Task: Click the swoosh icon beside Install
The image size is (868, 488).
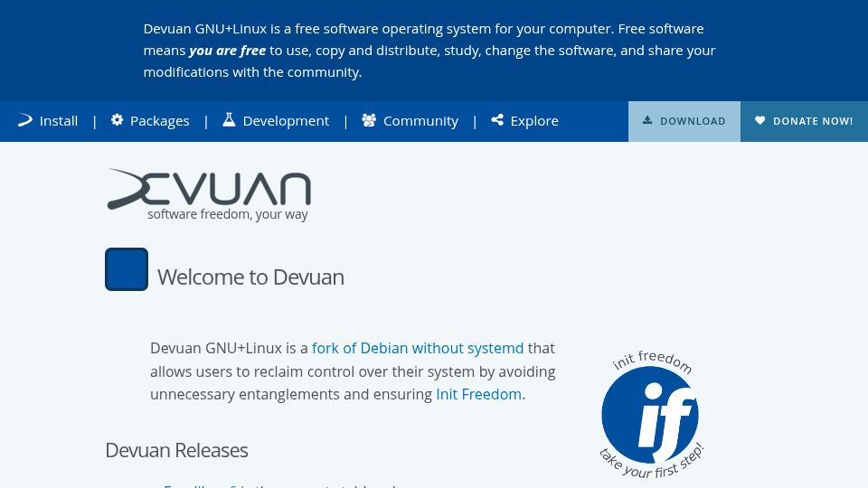Action: click(x=25, y=120)
